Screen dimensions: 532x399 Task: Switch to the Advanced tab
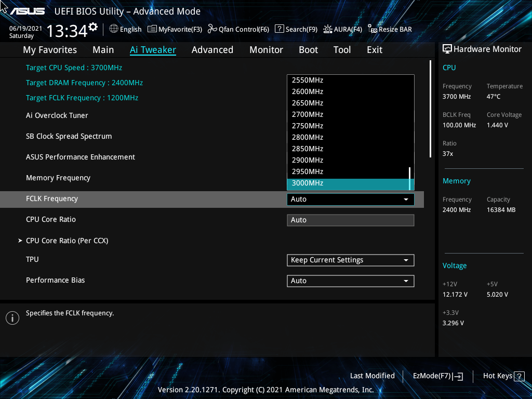(212, 49)
